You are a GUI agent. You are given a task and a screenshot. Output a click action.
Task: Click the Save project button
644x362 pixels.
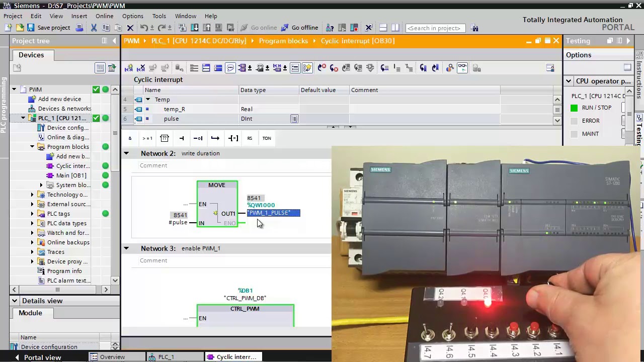point(48,28)
